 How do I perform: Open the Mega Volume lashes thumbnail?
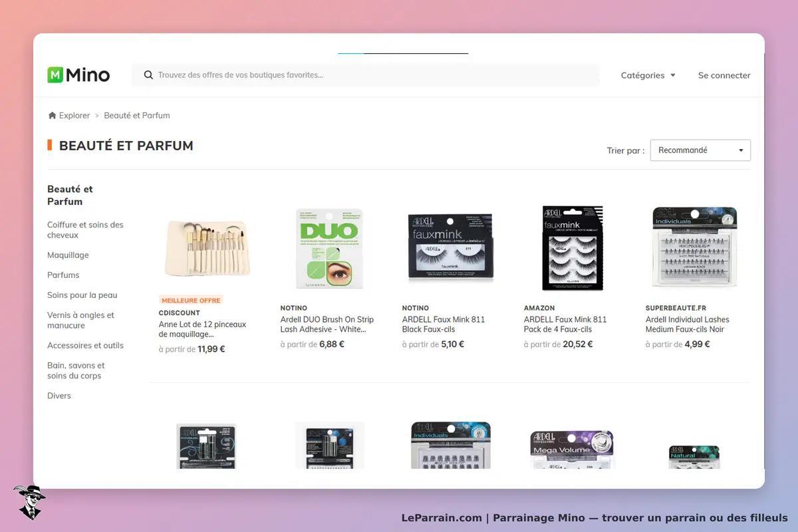[x=573, y=450]
